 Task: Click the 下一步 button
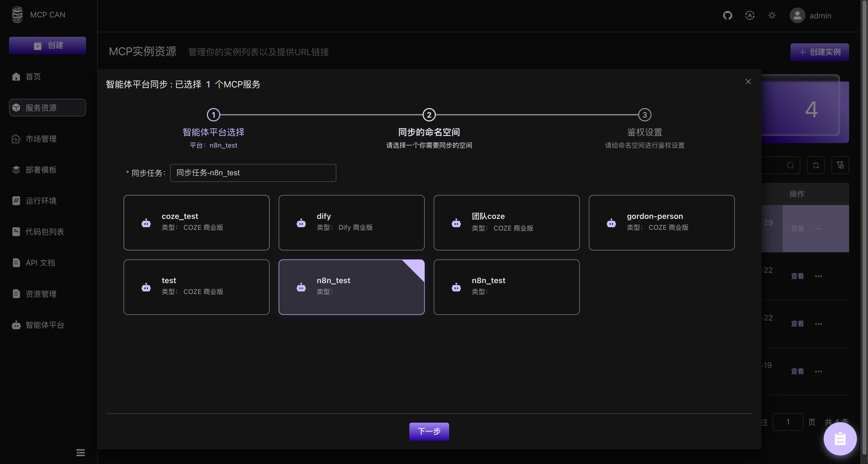429,431
